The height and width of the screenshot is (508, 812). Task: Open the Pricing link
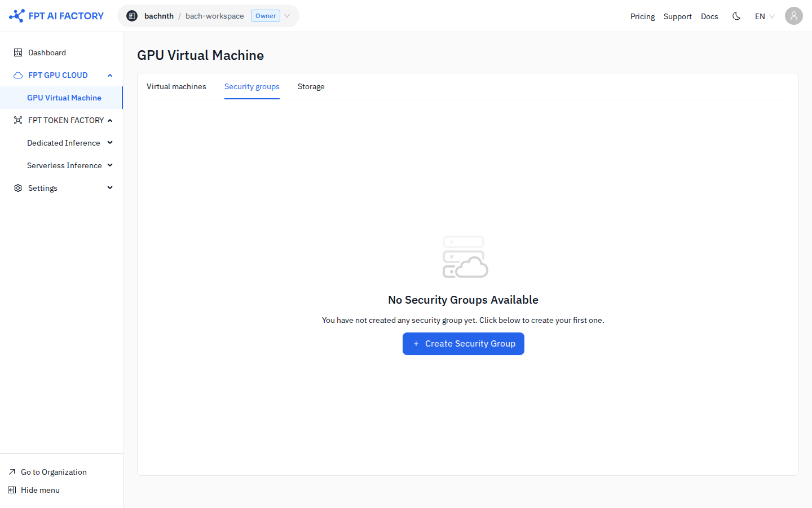coord(643,16)
